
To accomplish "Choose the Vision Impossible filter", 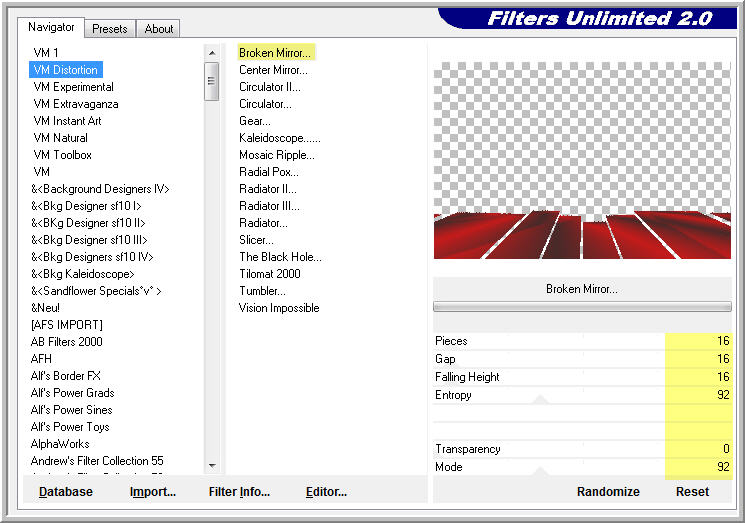I will point(279,308).
